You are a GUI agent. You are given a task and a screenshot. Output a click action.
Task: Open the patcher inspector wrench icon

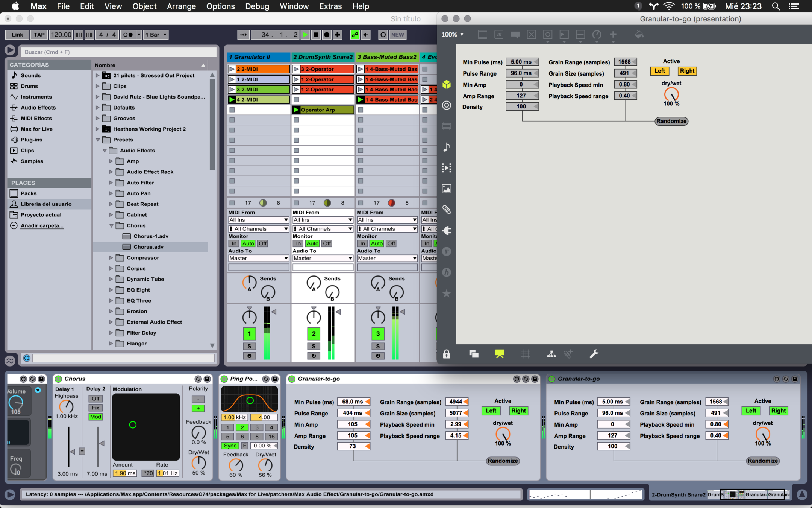[x=594, y=354]
